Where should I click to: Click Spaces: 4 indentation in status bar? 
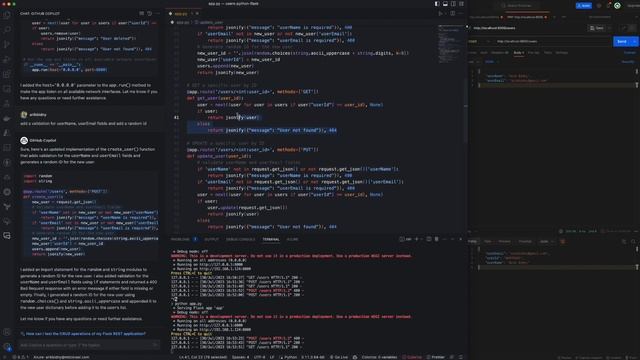240,357
